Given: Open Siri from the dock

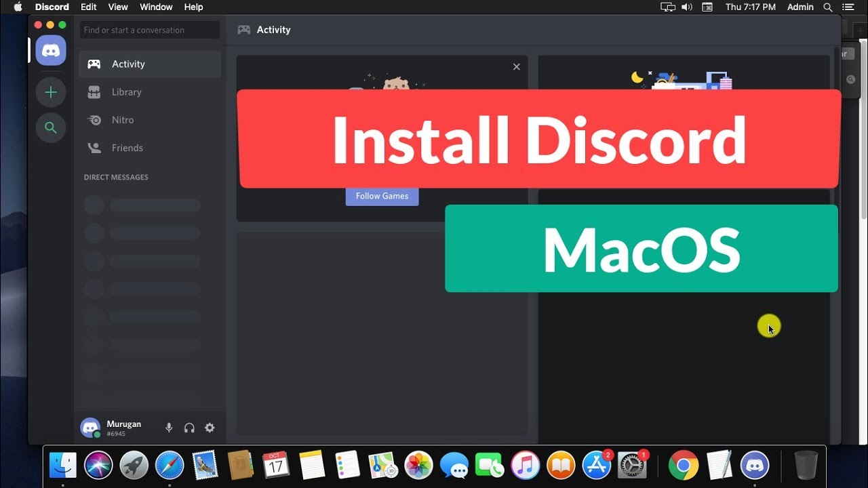Looking at the screenshot, I should pyautogui.click(x=98, y=466).
